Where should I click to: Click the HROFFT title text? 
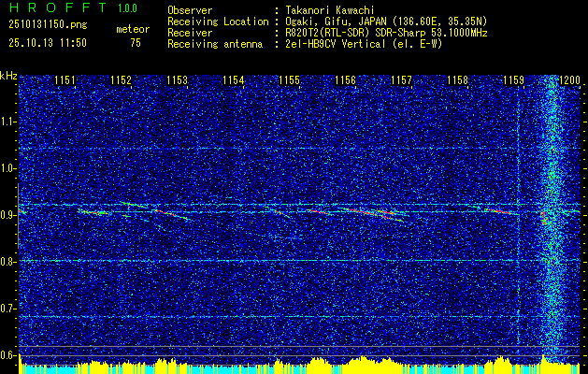(x=58, y=7)
